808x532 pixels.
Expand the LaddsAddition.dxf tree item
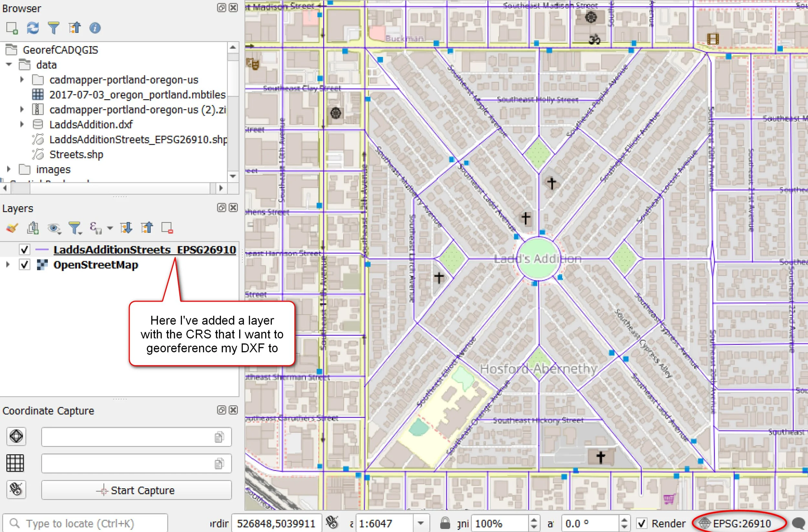click(x=22, y=125)
